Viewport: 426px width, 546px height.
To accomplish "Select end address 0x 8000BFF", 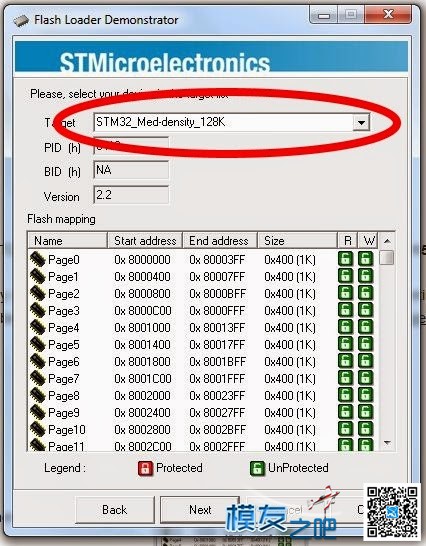I will [217, 294].
